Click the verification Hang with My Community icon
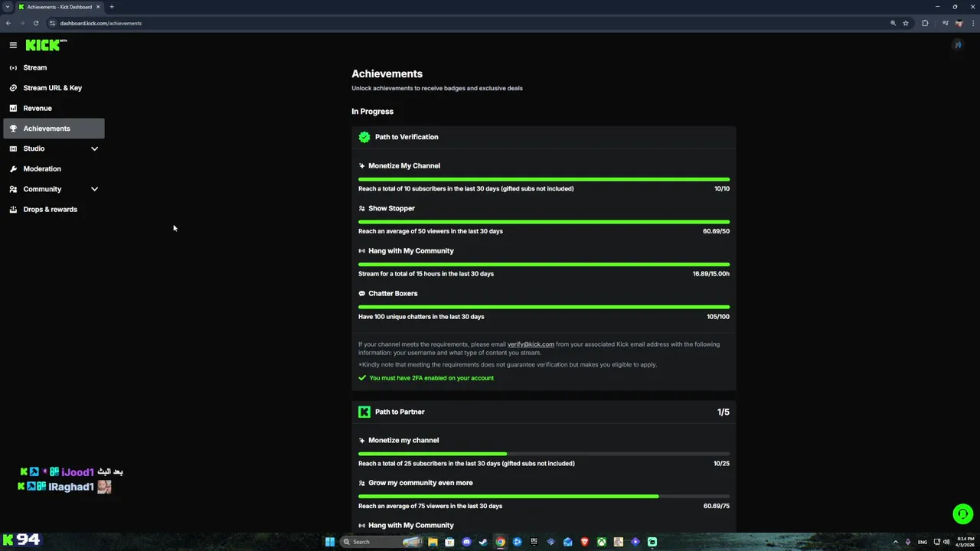Screen dimensions: 980x551 362,251
